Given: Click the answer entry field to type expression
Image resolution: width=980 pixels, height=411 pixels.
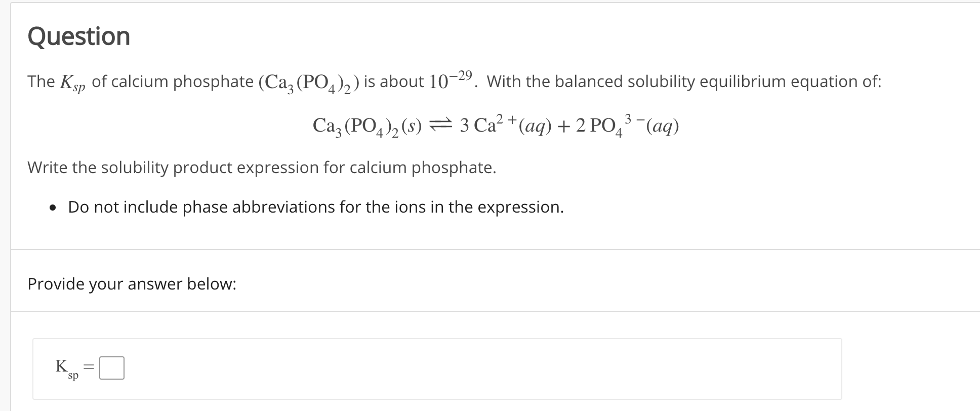Looking at the screenshot, I should pos(112,368).
